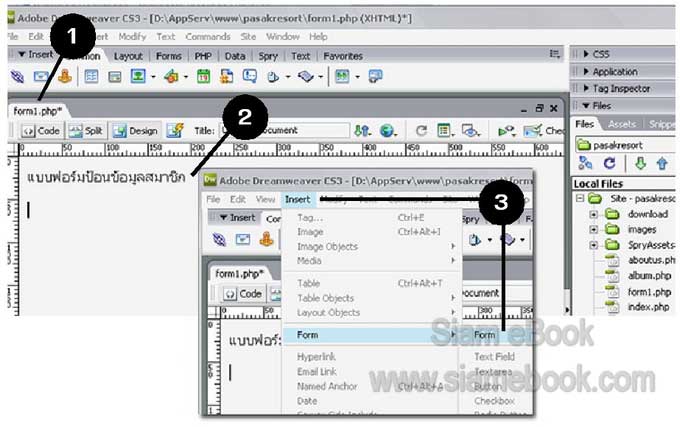Open File Management icon in document toolbar
The image size is (680, 427).
pyautogui.click(x=362, y=130)
